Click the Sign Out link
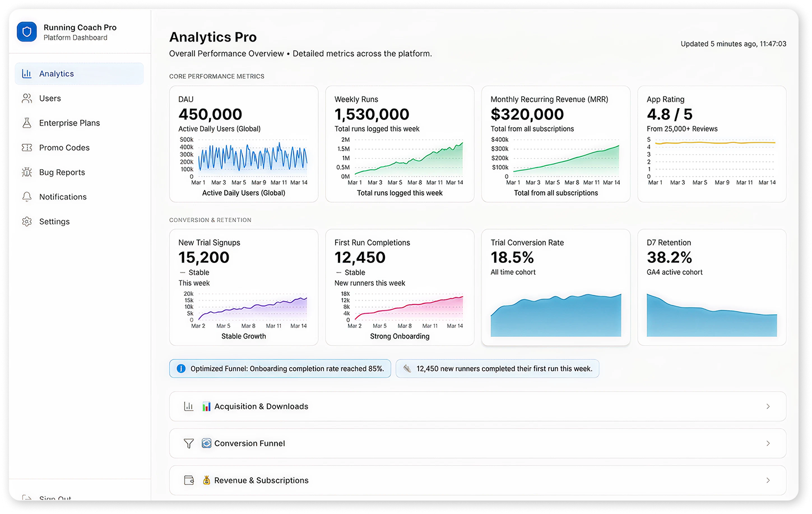 pyautogui.click(x=54, y=498)
